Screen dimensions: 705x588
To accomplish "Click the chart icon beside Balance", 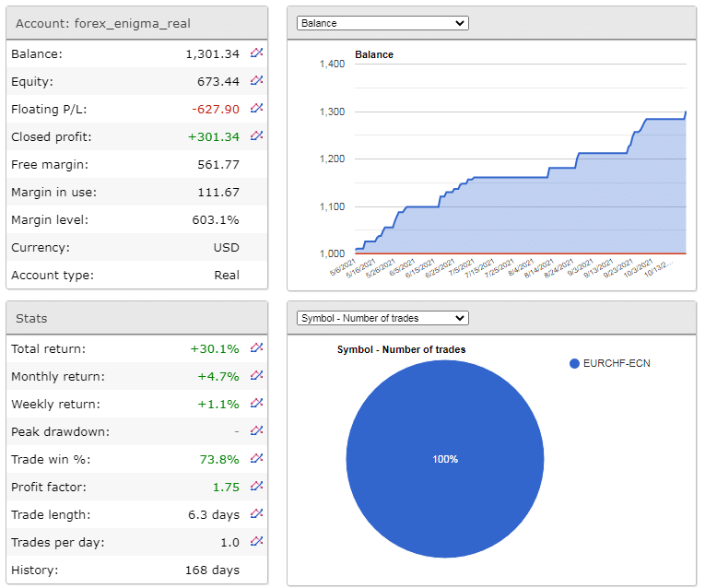I will click(x=257, y=53).
